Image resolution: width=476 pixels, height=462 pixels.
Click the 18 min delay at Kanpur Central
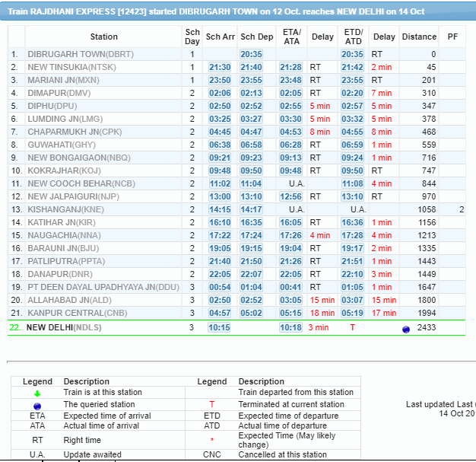322,313
